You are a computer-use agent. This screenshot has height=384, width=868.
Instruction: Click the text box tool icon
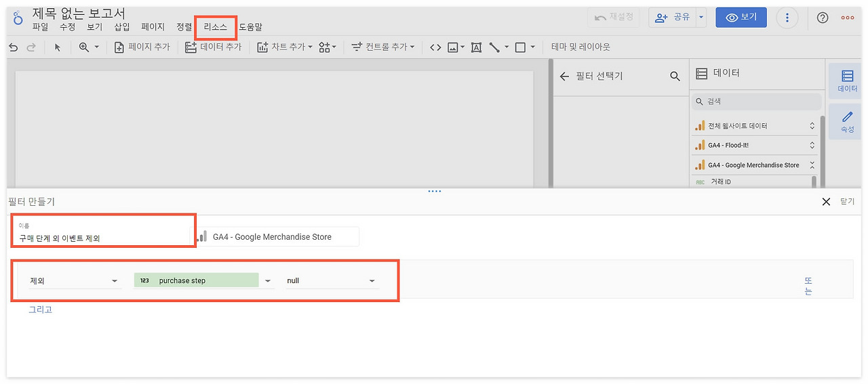point(476,47)
